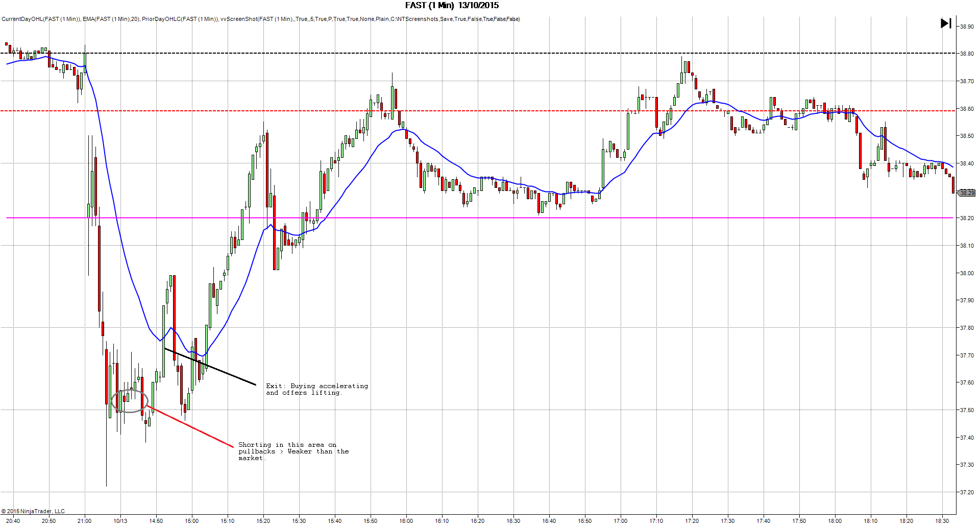The width and height of the screenshot is (980, 528).
Task: Click the 37.60 price axis label
Action: (x=967, y=383)
